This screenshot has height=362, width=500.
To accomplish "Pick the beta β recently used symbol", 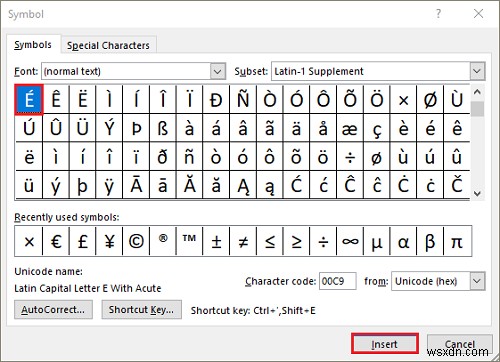I will coord(430,241).
